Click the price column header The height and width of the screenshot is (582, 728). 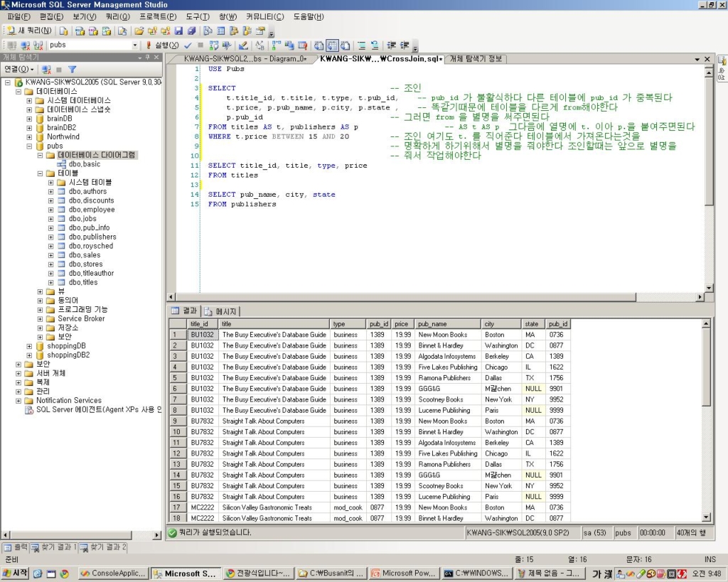tap(402, 324)
